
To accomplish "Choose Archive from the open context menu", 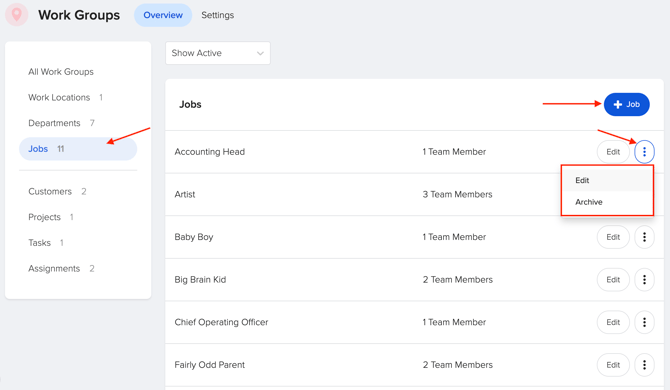I will pos(607,202).
